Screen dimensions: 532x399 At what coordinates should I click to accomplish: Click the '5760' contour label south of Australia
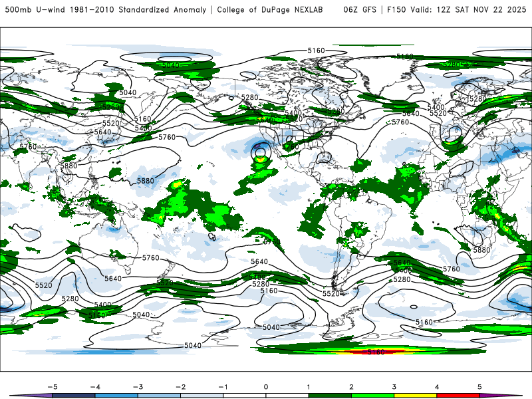[x=151, y=258]
